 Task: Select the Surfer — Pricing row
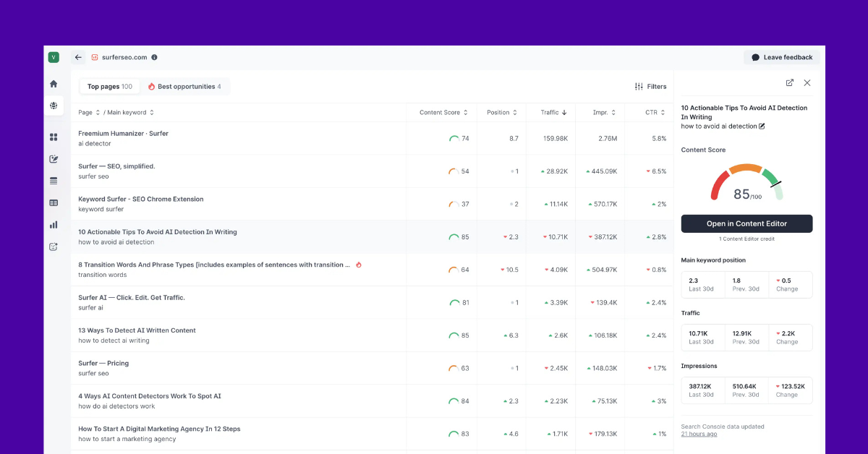[103, 364]
